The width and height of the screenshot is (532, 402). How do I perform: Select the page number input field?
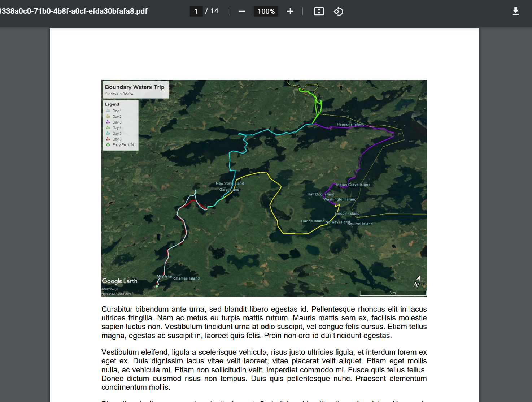196,11
